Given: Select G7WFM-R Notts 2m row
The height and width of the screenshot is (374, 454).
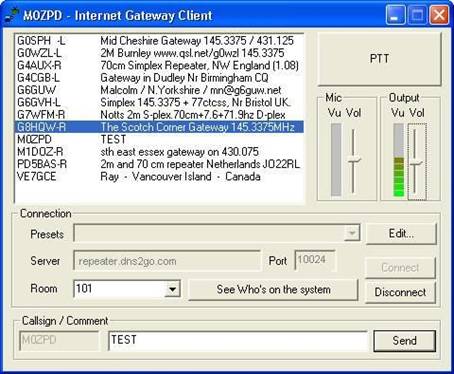Looking at the screenshot, I should pyautogui.click(x=159, y=115).
